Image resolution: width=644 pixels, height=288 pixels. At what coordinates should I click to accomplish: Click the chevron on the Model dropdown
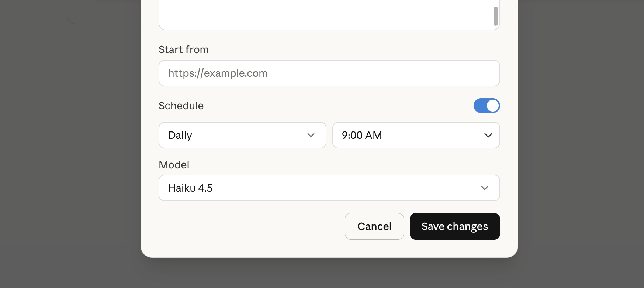click(x=485, y=188)
